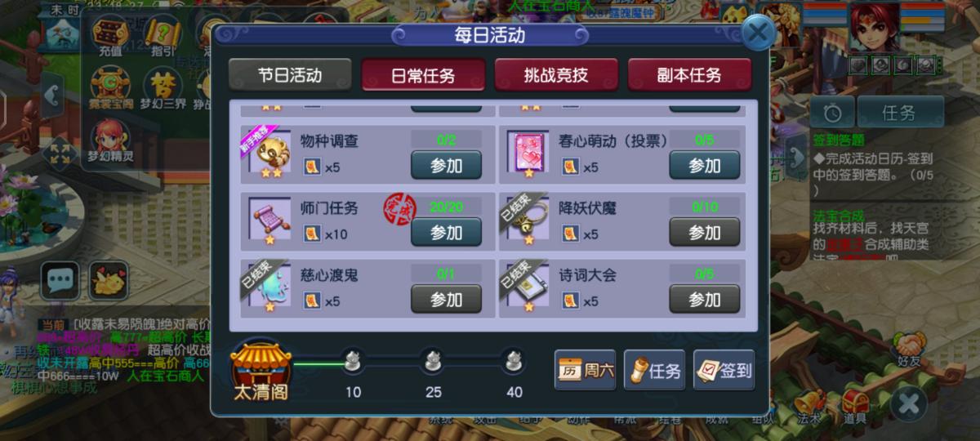Click the player avatar portrait
This screenshot has width=980, height=441.
878,27
